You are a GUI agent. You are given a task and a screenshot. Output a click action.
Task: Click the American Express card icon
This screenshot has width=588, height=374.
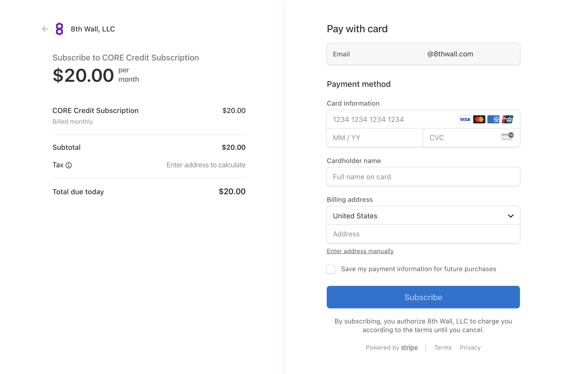(494, 119)
